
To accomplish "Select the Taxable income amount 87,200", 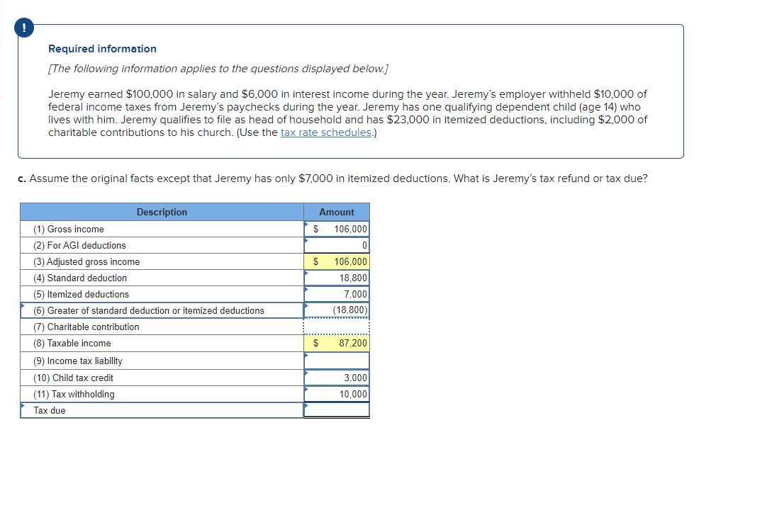I will pyautogui.click(x=337, y=343).
